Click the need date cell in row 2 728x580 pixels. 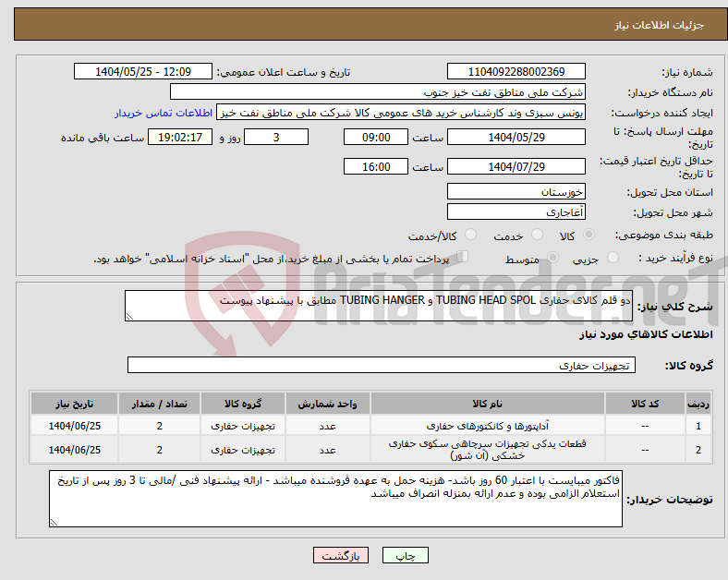point(74,449)
